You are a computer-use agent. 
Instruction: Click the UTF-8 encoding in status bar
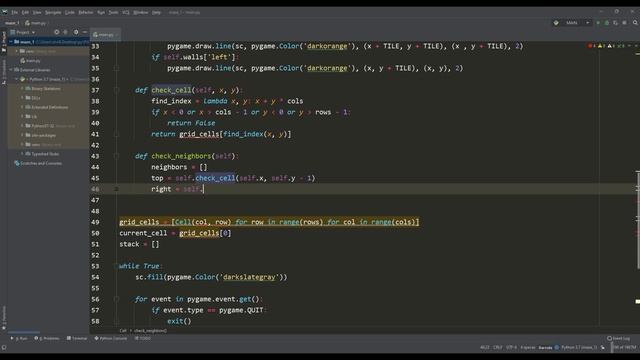511,347
